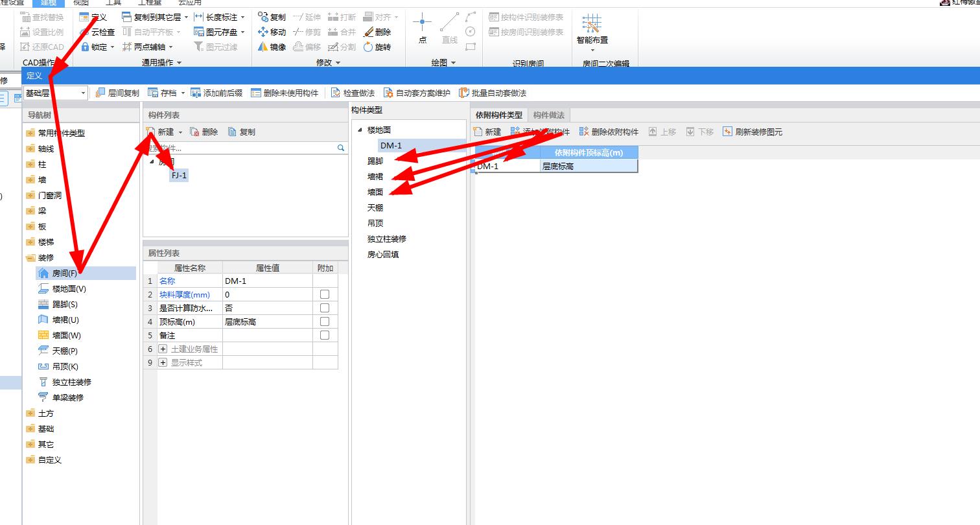980x525 pixels.
Task: Select 单梁装修 in the navigation tree
Action: [x=62, y=397]
